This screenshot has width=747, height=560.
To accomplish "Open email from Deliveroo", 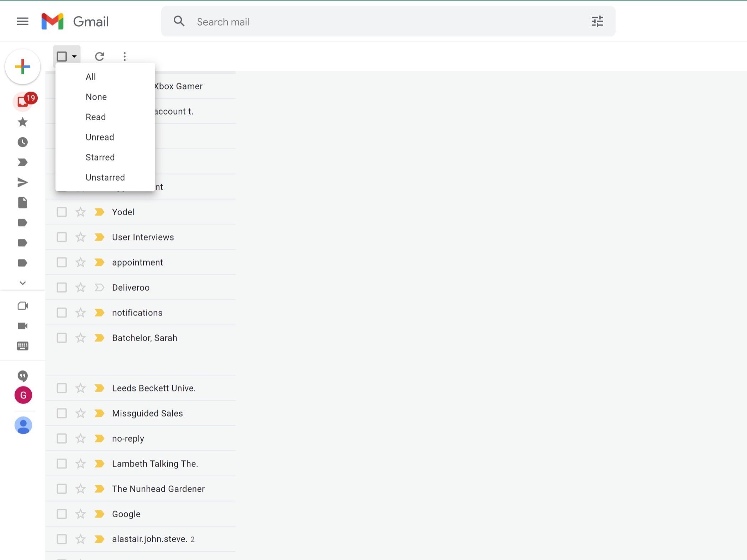I will coord(141,287).
